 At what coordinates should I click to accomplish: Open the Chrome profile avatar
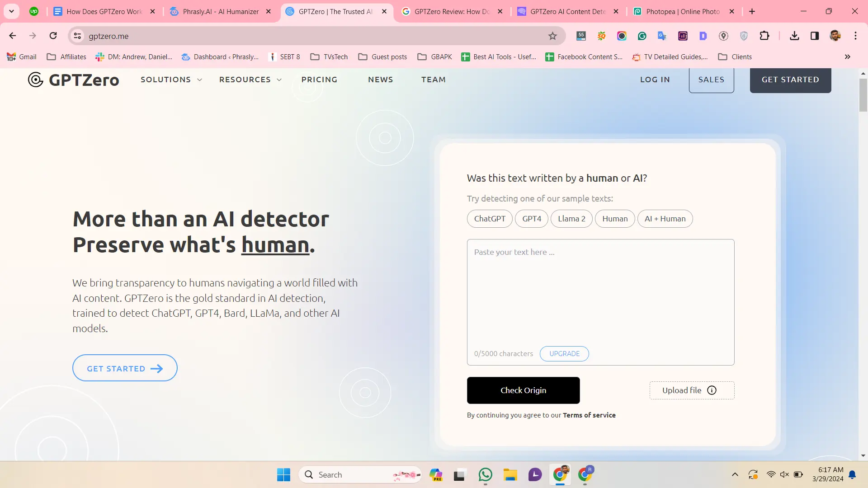(x=835, y=36)
